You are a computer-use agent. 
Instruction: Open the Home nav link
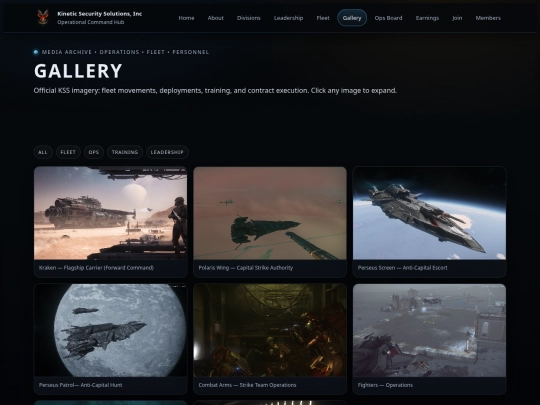point(186,18)
